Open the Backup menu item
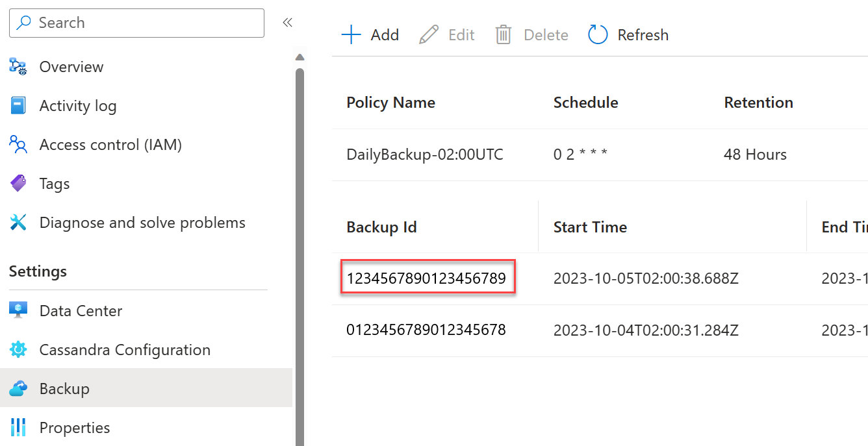This screenshot has width=868, height=446. (x=64, y=389)
